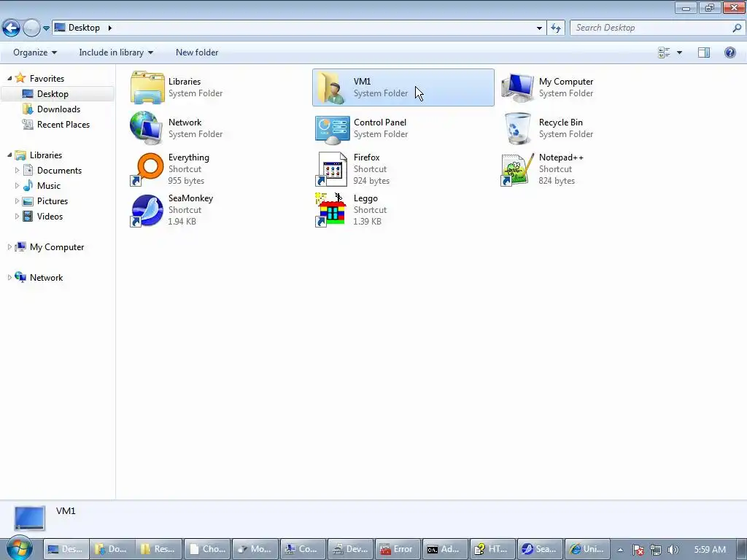The image size is (747, 560).
Task: Select the Libraries system folder icon
Action: [147, 87]
